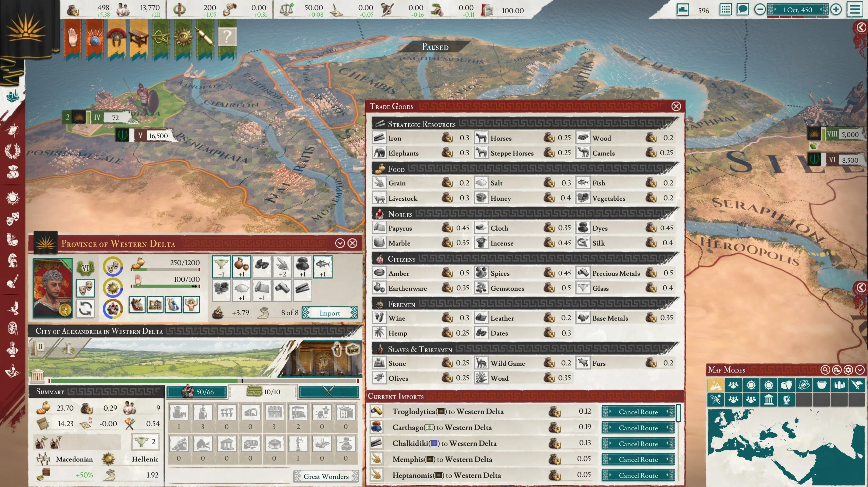This screenshot has width=868, height=487.
Task: Open the map modes settings gear
Action: point(848,370)
